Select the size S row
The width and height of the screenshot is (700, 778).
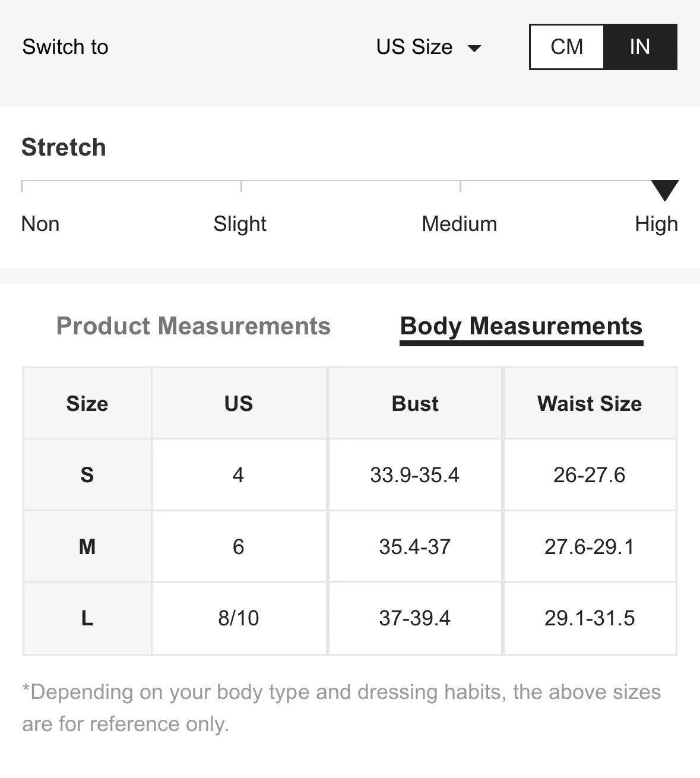coord(350,475)
